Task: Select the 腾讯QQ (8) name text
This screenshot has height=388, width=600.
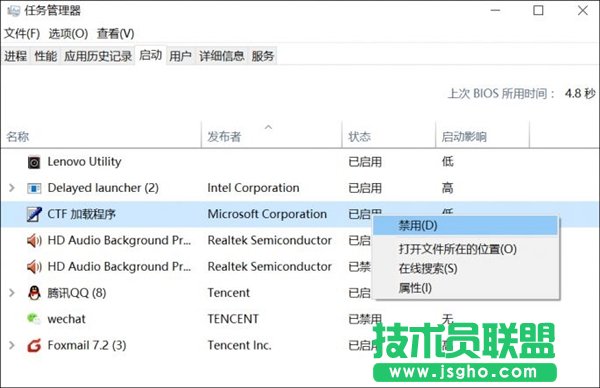Action: (77, 293)
